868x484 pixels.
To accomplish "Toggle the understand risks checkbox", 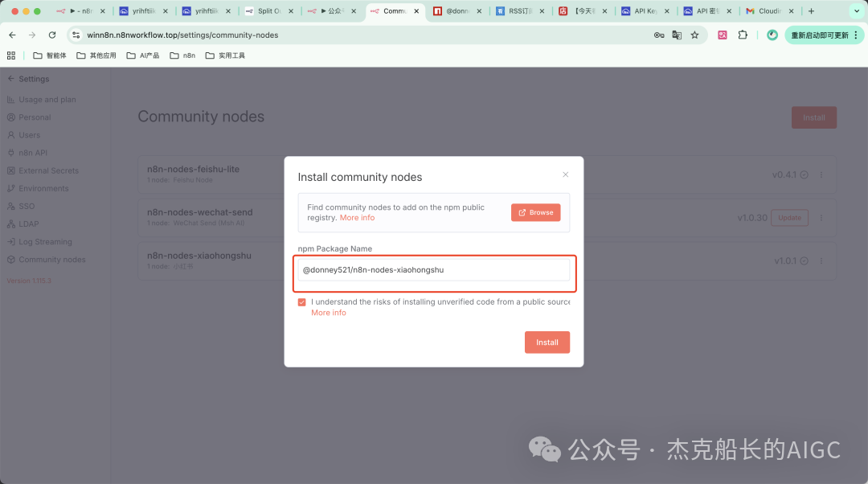I will tap(301, 302).
